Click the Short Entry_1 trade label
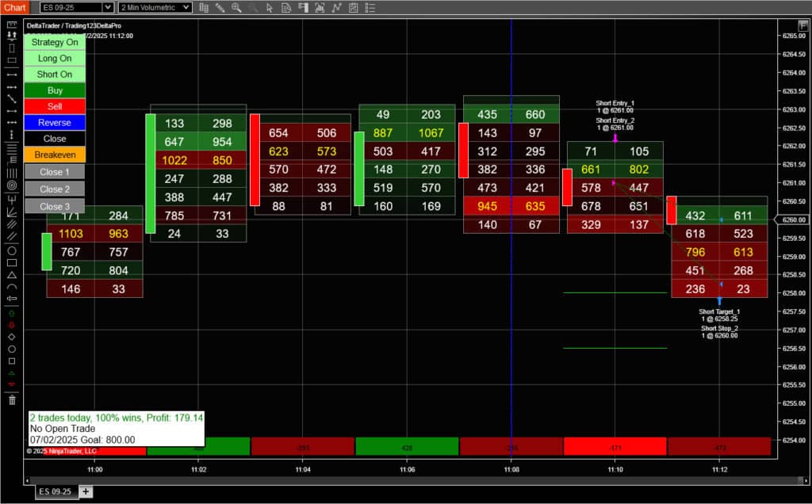Screen dimensions: 812x504 [x=615, y=107]
